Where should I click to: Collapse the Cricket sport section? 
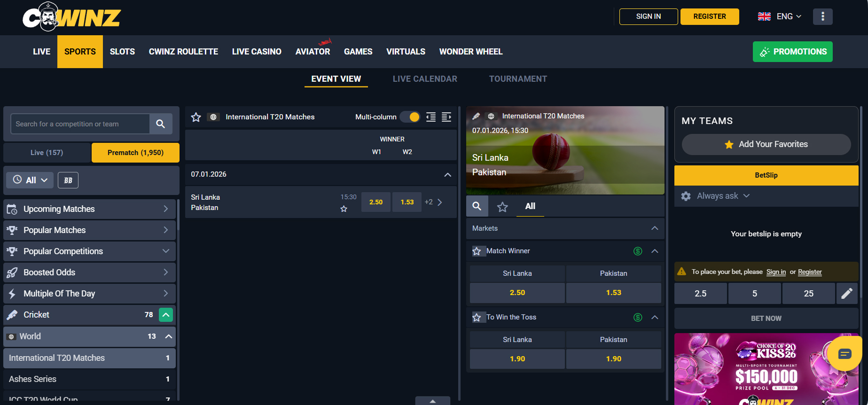point(166,315)
